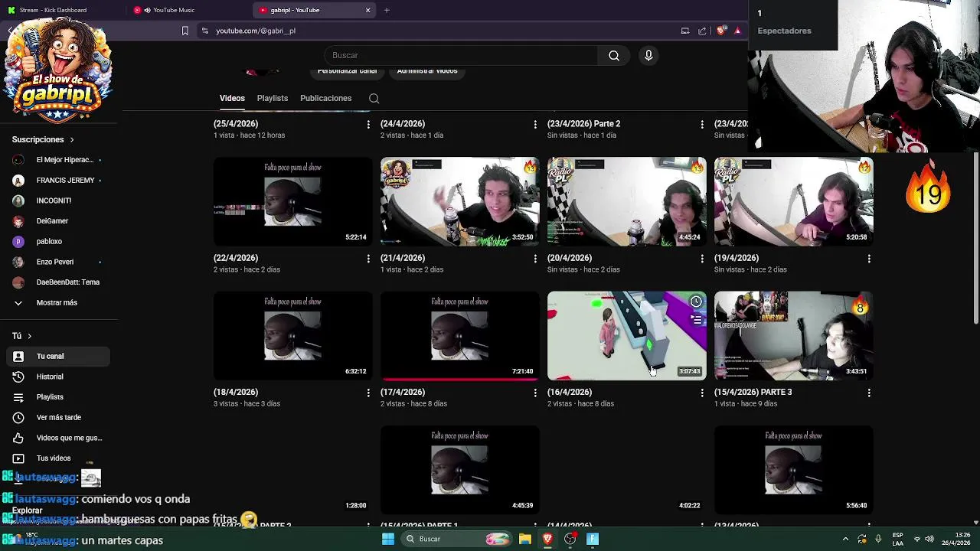The height and width of the screenshot is (551, 980).
Task: Open the (21/4/2026) video title
Action: pos(403,258)
